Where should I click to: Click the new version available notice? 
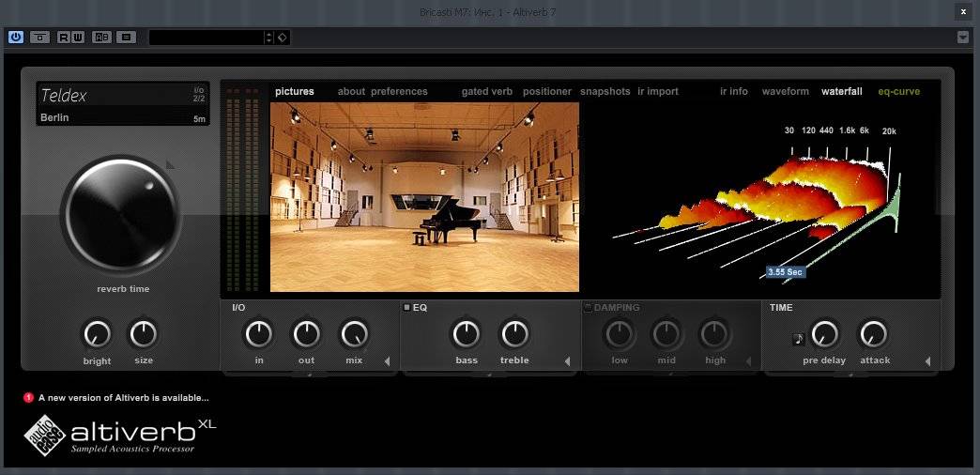point(124,397)
